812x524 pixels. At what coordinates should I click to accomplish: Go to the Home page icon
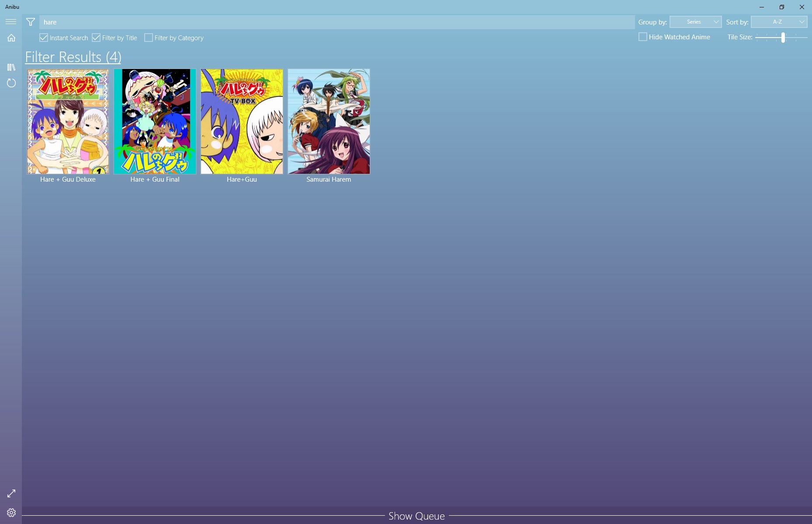click(11, 38)
